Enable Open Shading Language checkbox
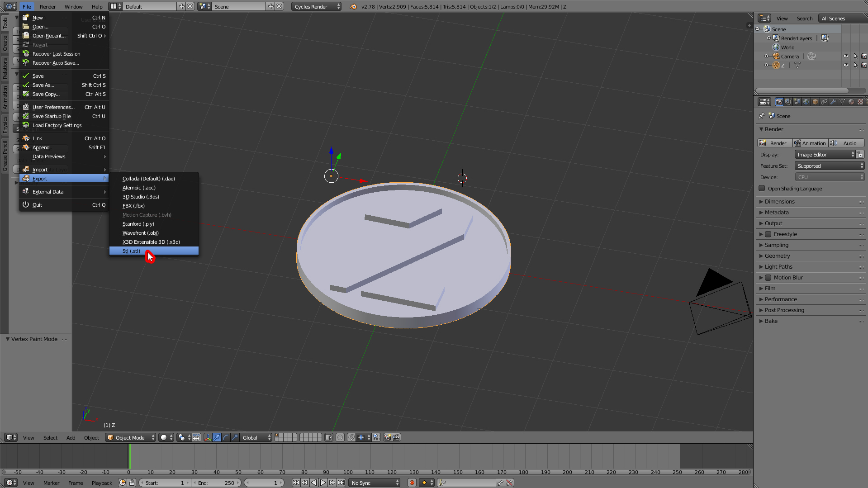 (x=762, y=189)
